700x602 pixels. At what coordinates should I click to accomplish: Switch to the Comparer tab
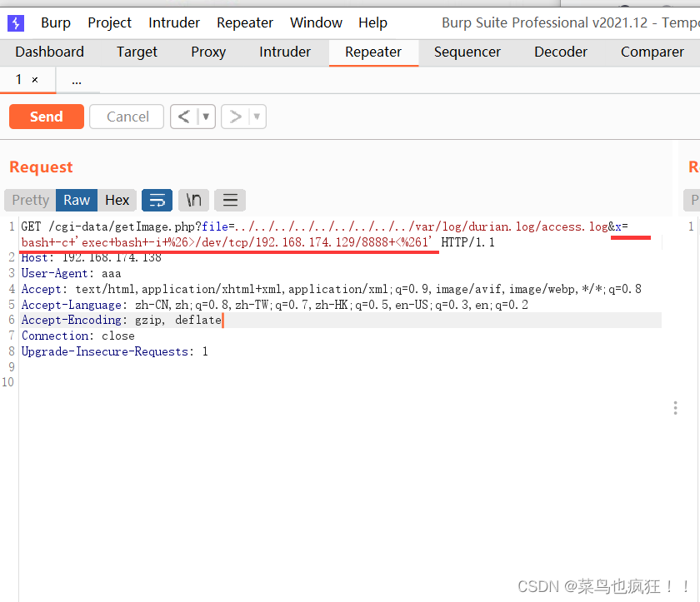click(x=652, y=52)
